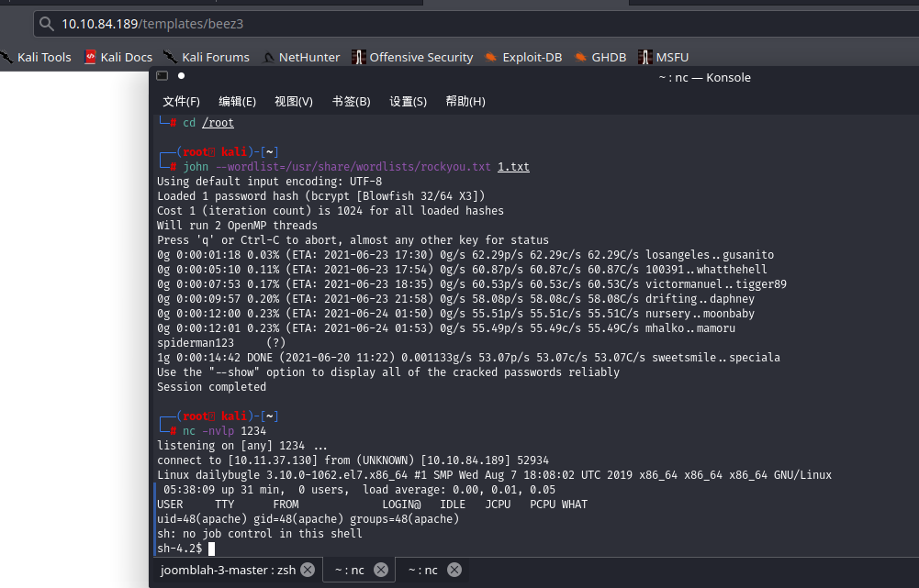This screenshot has width=919, height=588.
Task: Click the NetHunter favicon
Action: (x=268, y=58)
